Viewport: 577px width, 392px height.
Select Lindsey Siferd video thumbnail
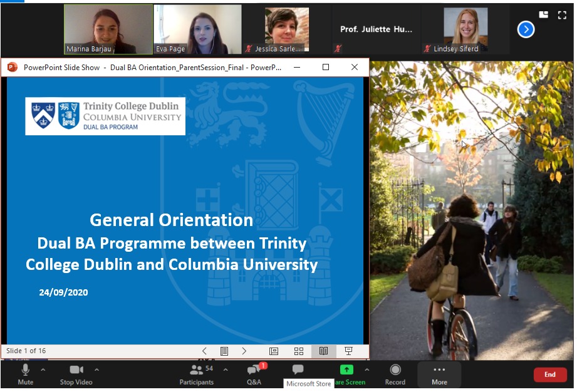tap(465, 29)
